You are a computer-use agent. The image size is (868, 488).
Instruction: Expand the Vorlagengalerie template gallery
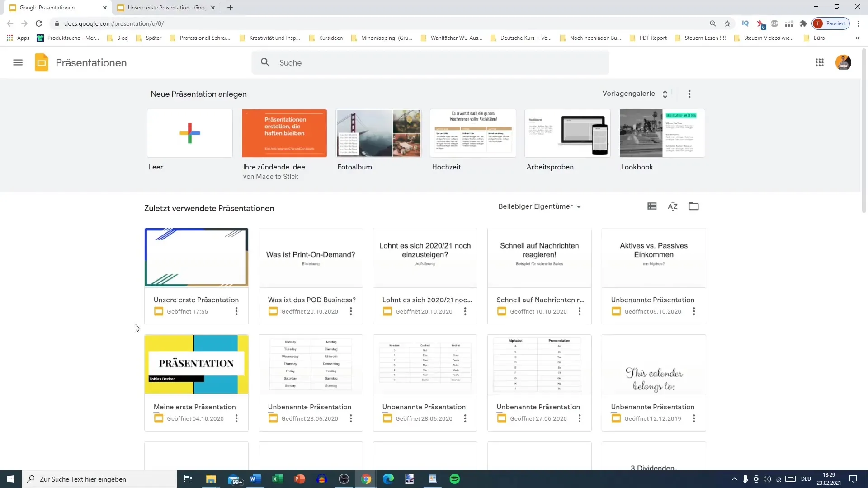(x=635, y=94)
